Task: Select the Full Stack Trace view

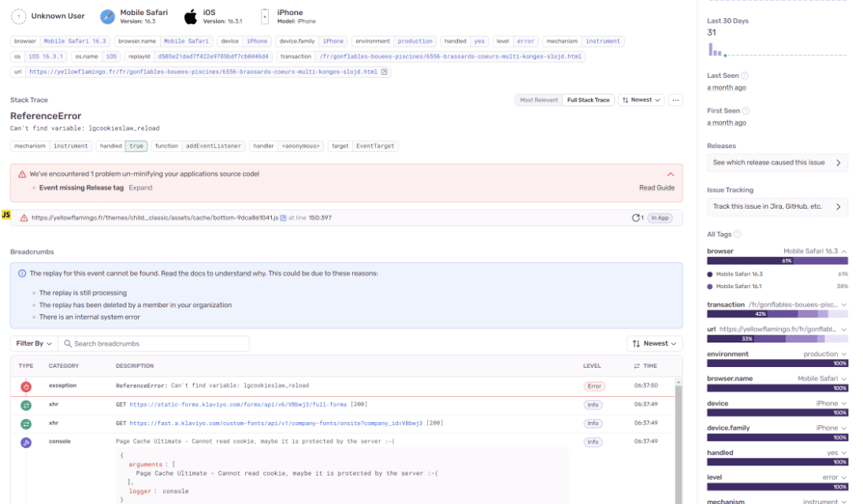Action: (x=589, y=100)
